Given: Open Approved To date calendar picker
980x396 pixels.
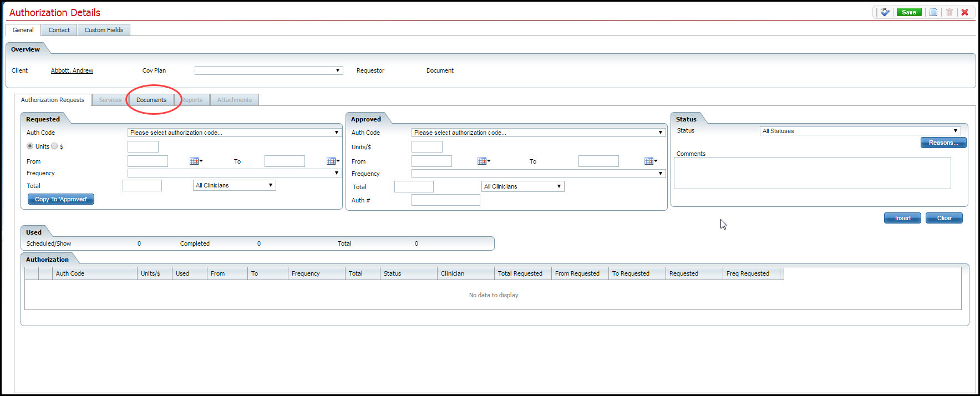Looking at the screenshot, I should tap(651, 161).
